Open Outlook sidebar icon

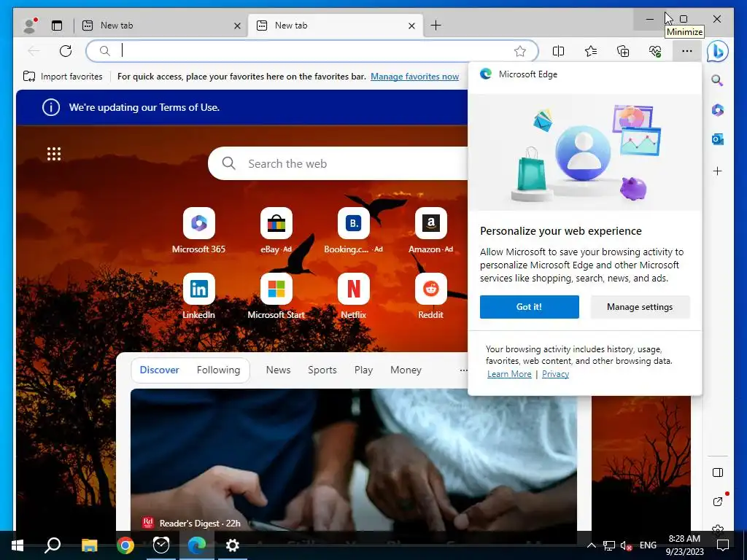pyautogui.click(x=718, y=139)
